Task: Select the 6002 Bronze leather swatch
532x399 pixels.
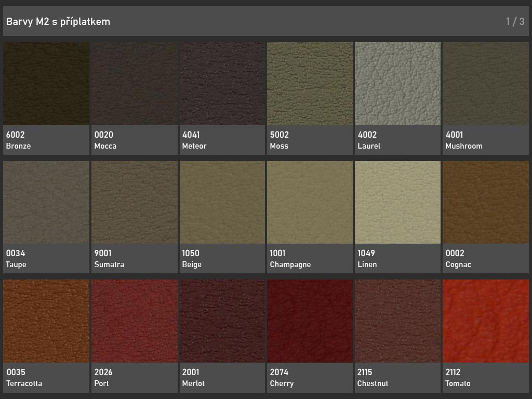Action: click(x=46, y=84)
